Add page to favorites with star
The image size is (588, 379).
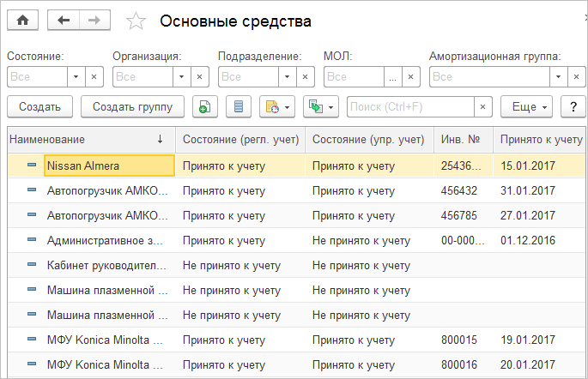point(136,21)
